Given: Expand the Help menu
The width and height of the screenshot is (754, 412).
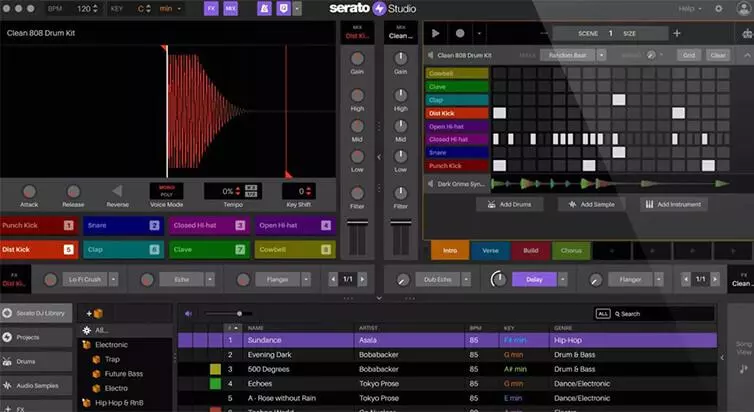Looking at the screenshot, I should coord(690,9).
